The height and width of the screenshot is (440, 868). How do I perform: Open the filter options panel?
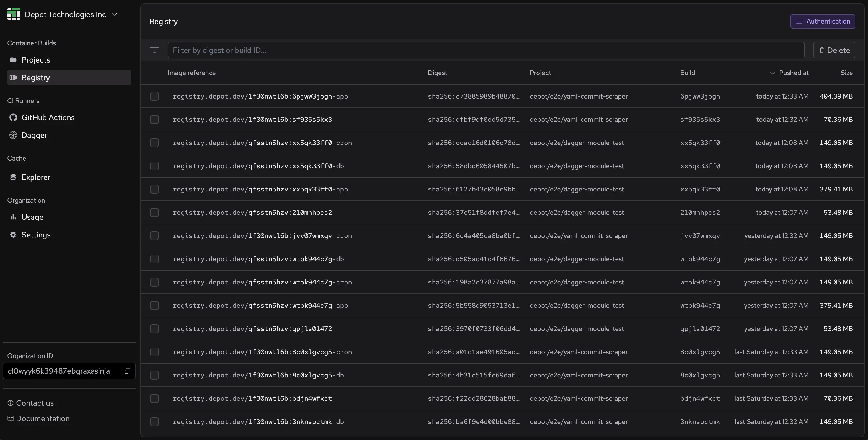(x=155, y=50)
